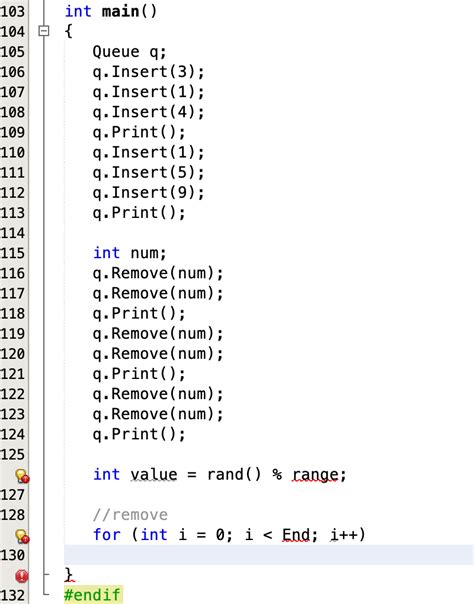The width and height of the screenshot is (474, 604).
Task: Click 'q.Insert(1);' on line 110
Action: click(x=148, y=152)
